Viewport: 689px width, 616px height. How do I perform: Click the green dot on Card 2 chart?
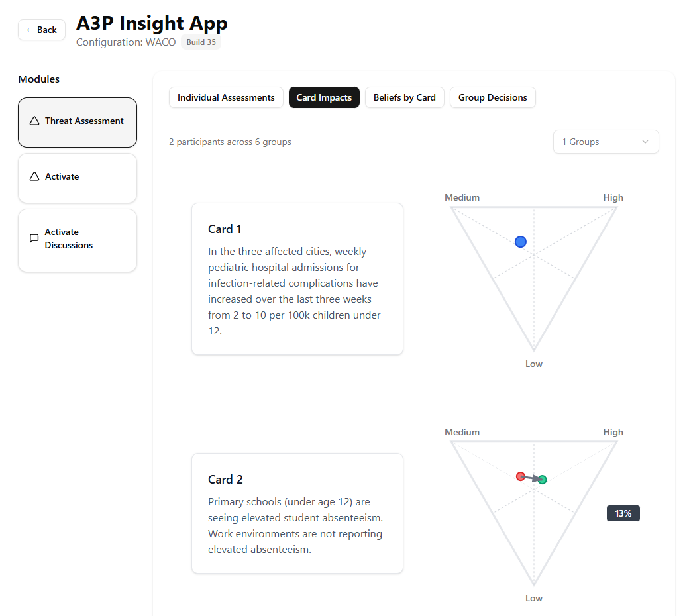(542, 480)
